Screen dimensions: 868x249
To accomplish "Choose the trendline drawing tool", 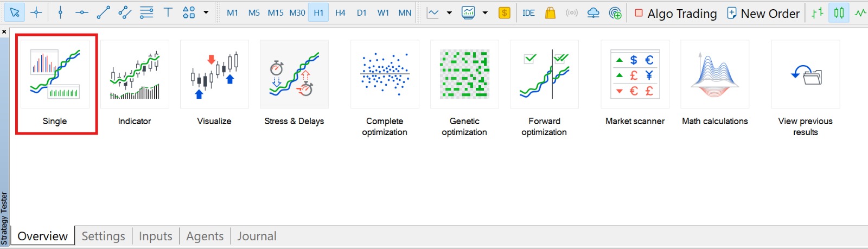I will coord(103,12).
